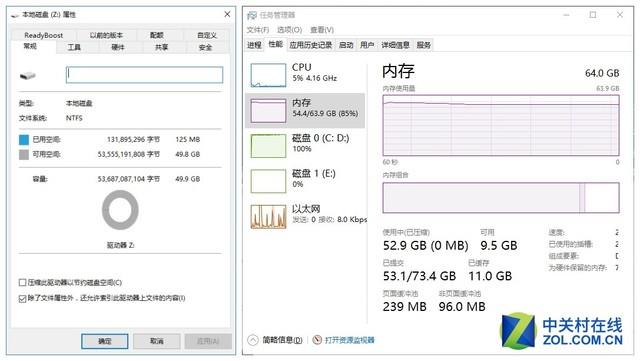Click the drive icon in properties title bar
The height and width of the screenshot is (361, 640).
pyautogui.click(x=16, y=15)
